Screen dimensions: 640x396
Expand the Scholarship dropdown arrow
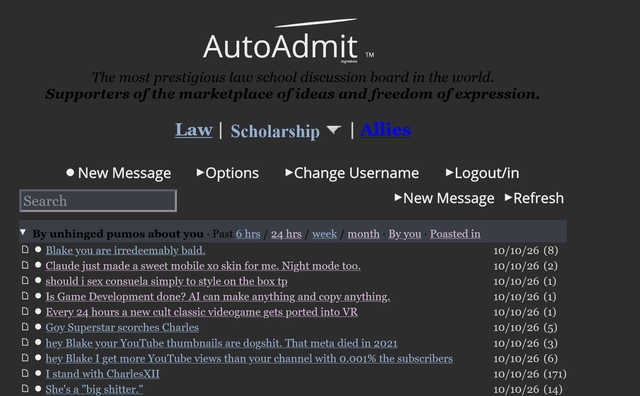(x=333, y=130)
